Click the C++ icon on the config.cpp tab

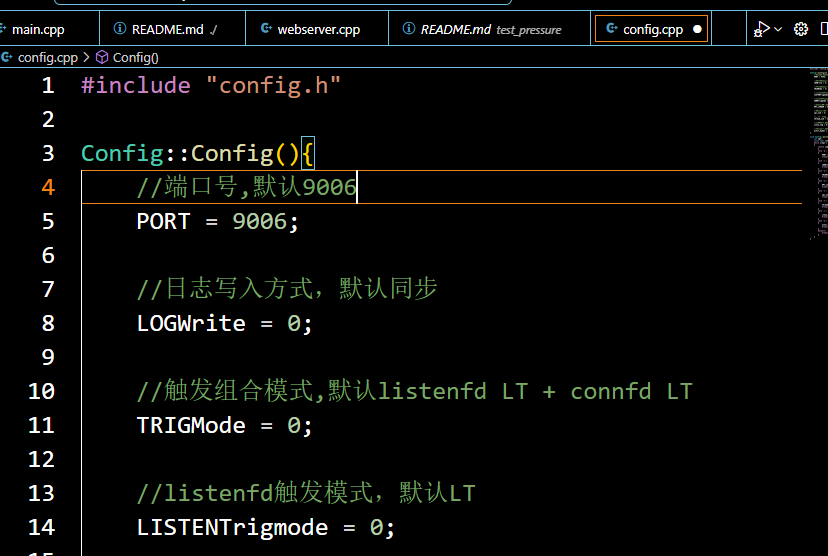(x=611, y=29)
